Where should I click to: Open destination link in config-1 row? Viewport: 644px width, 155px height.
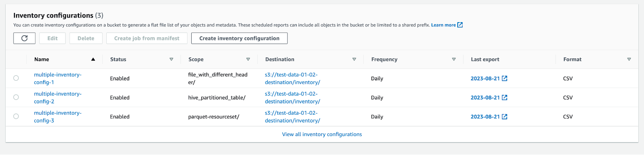[293, 78]
